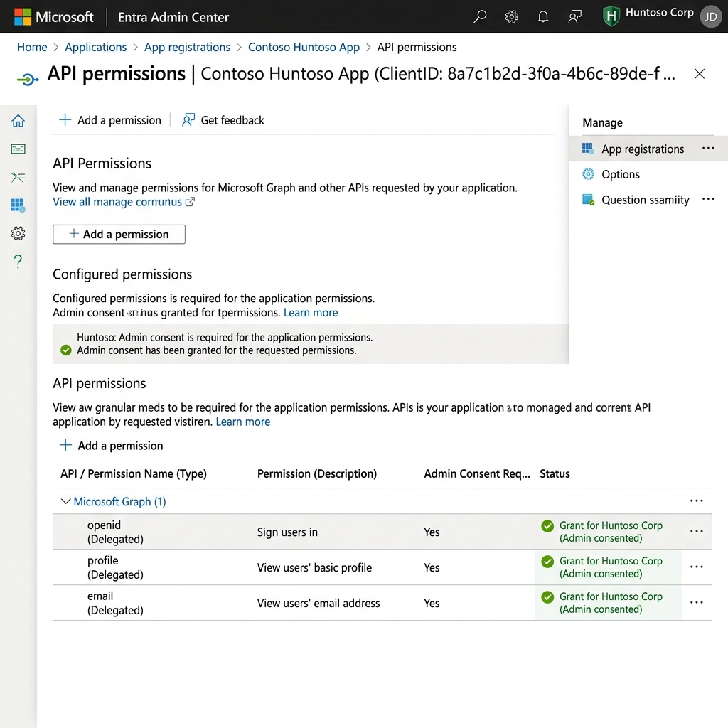
Task: Click Get feedback in toolbar
Action: tap(223, 120)
